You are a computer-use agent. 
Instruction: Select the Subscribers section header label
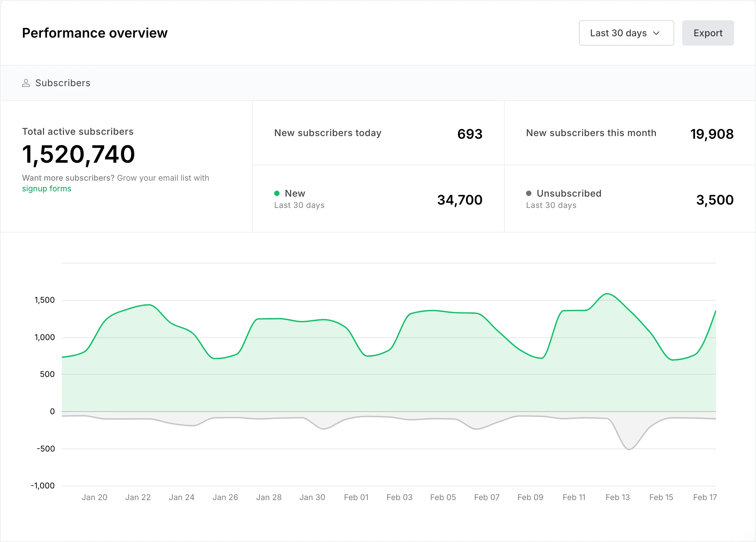click(63, 83)
